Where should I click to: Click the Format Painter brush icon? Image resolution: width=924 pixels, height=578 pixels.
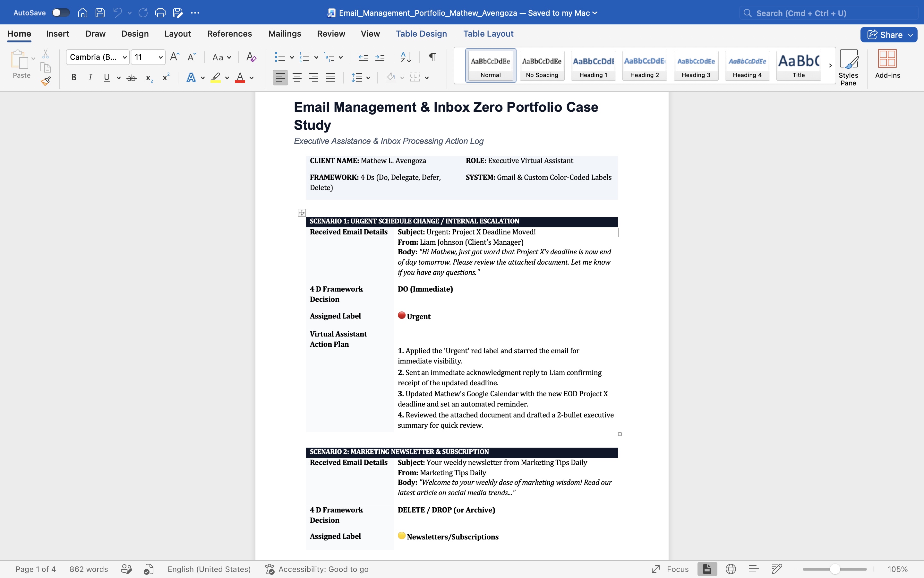click(46, 81)
